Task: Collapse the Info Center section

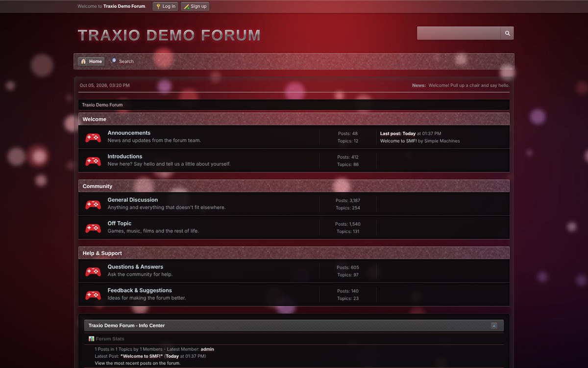Action: coord(494,326)
